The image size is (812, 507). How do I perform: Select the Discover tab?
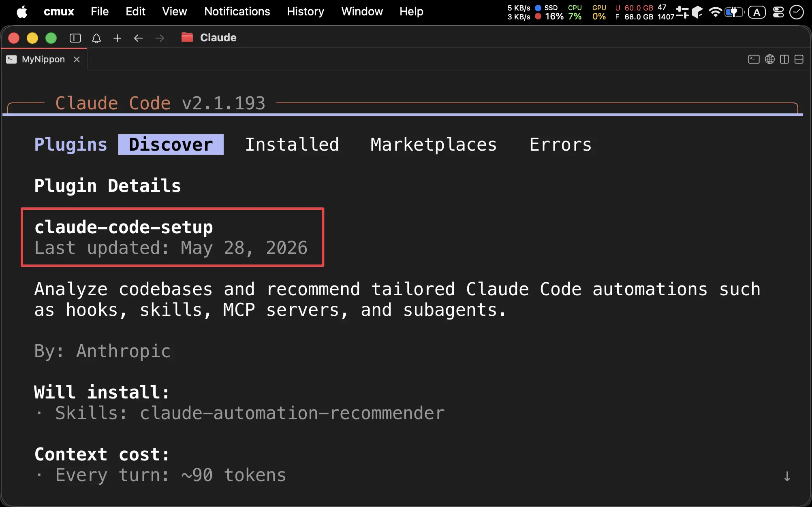[x=171, y=145]
